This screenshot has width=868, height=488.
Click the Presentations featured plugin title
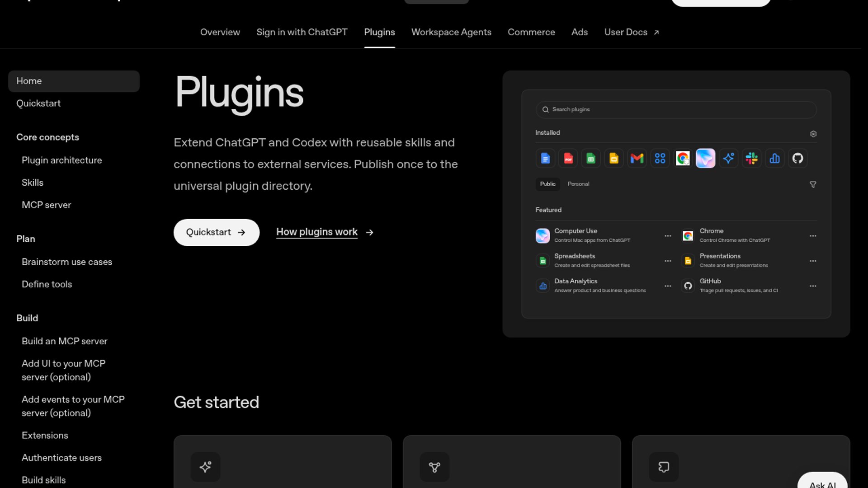pyautogui.click(x=720, y=256)
